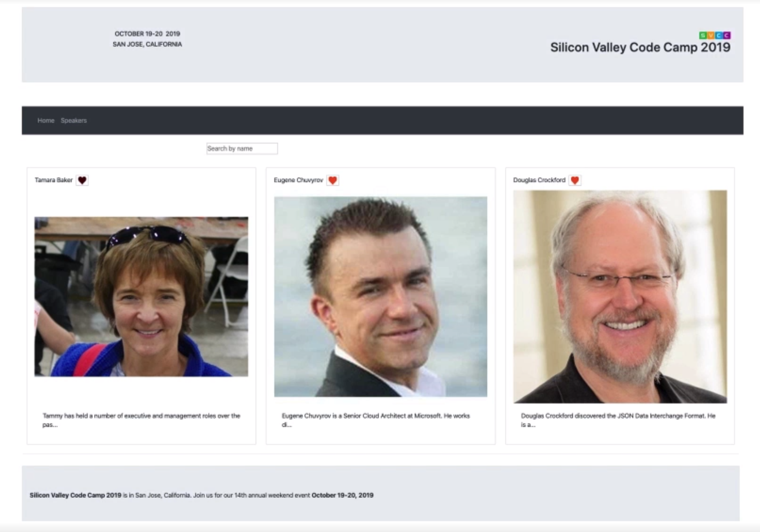Click Eugene's Senior Cloud Architect bio
Image resolution: width=760 pixels, height=532 pixels.
point(376,420)
